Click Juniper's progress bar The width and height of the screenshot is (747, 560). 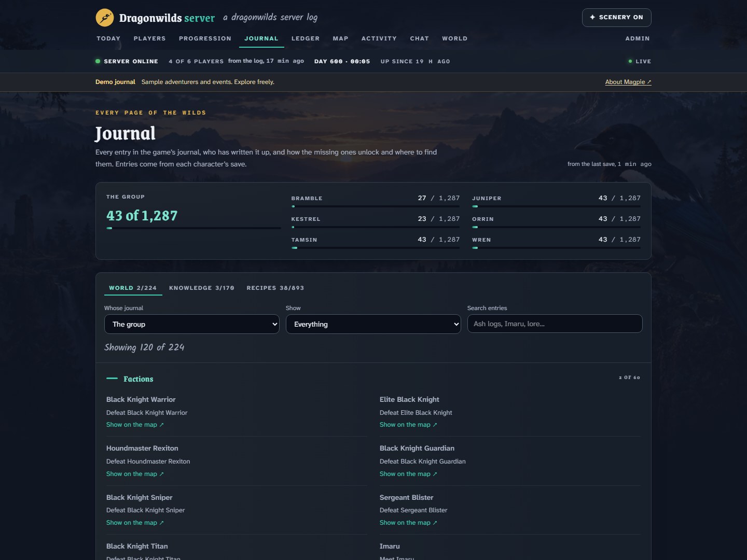556,206
